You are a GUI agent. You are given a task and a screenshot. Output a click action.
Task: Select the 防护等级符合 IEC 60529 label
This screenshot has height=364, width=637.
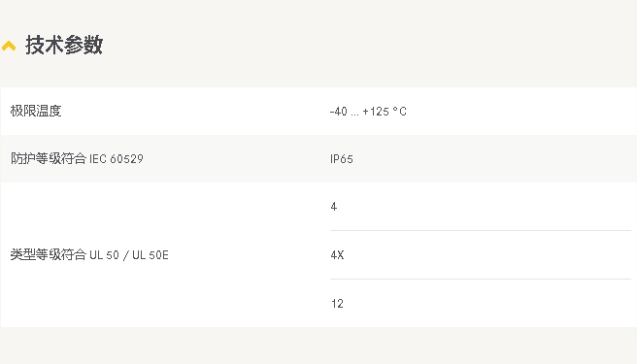77,158
